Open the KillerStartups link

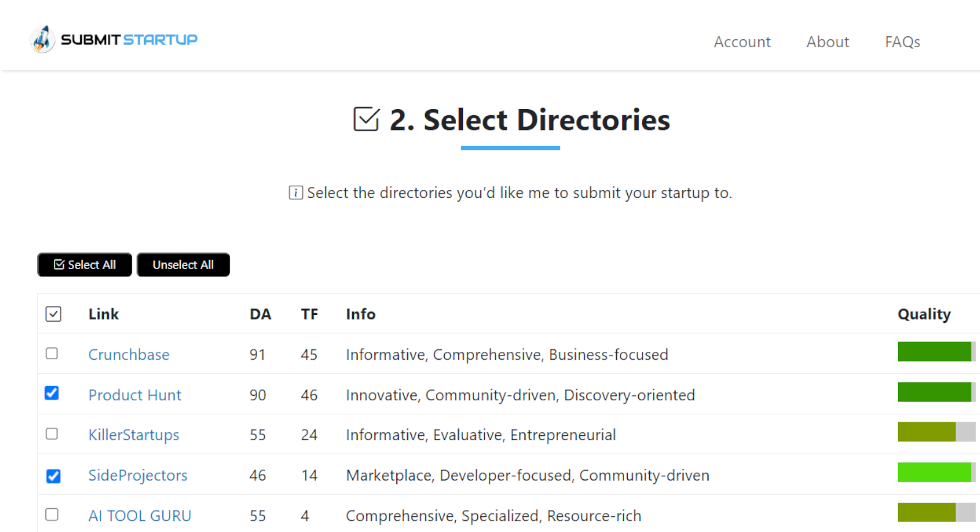pyautogui.click(x=134, y=435)
